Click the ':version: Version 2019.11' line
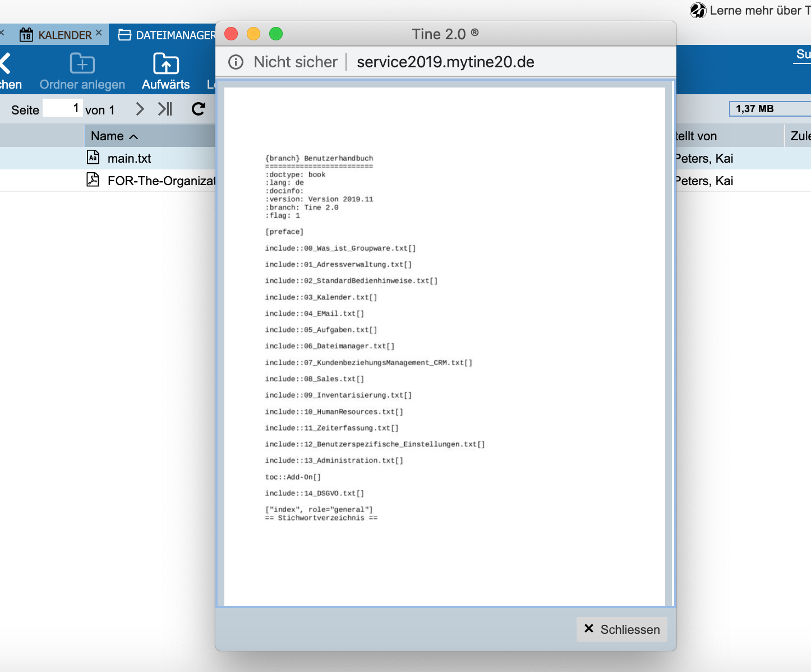 click(319, 199)
